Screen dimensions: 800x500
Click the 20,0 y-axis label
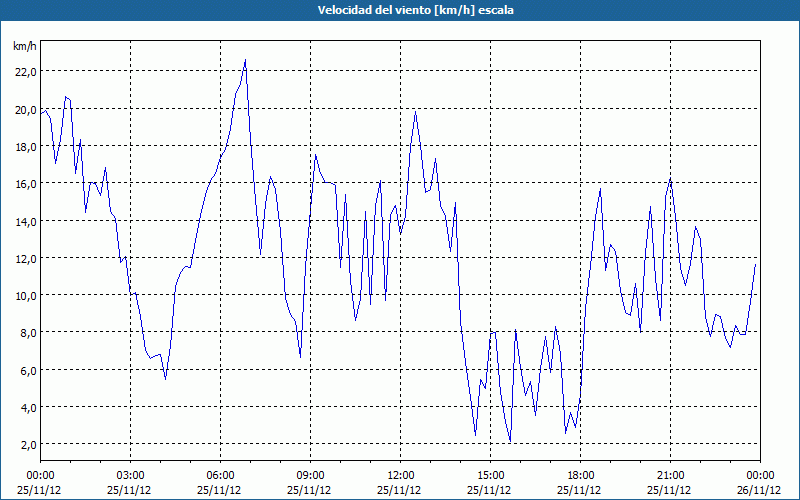(x=26, y=110)
